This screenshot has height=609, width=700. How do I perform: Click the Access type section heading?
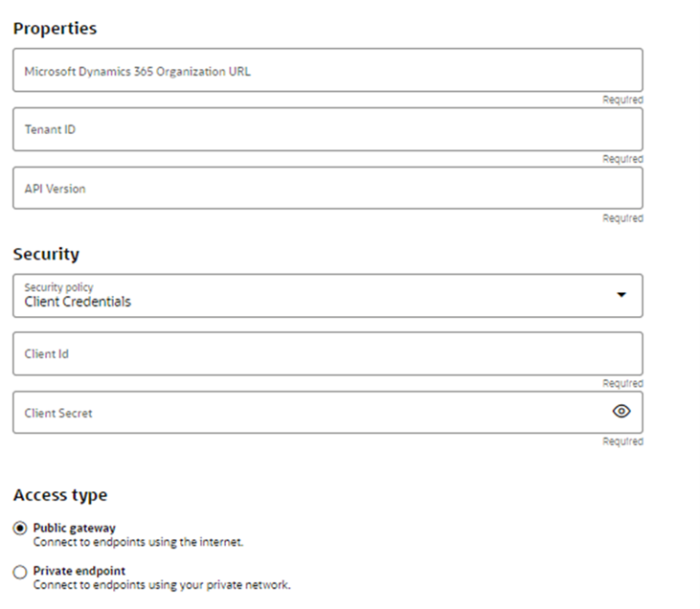tap(60, 495)
